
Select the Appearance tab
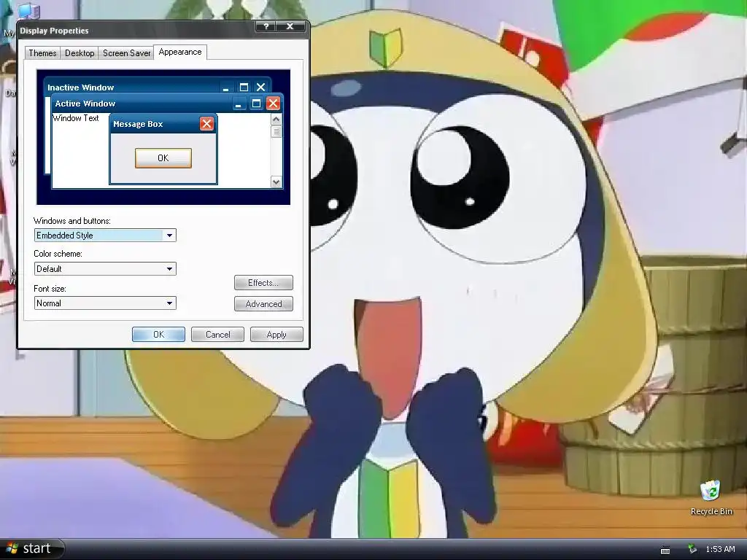click(180, 52)
